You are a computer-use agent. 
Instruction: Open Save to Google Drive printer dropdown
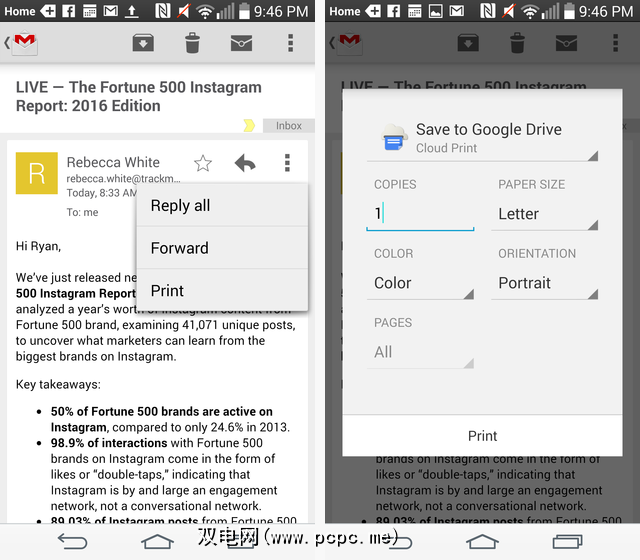482,138
